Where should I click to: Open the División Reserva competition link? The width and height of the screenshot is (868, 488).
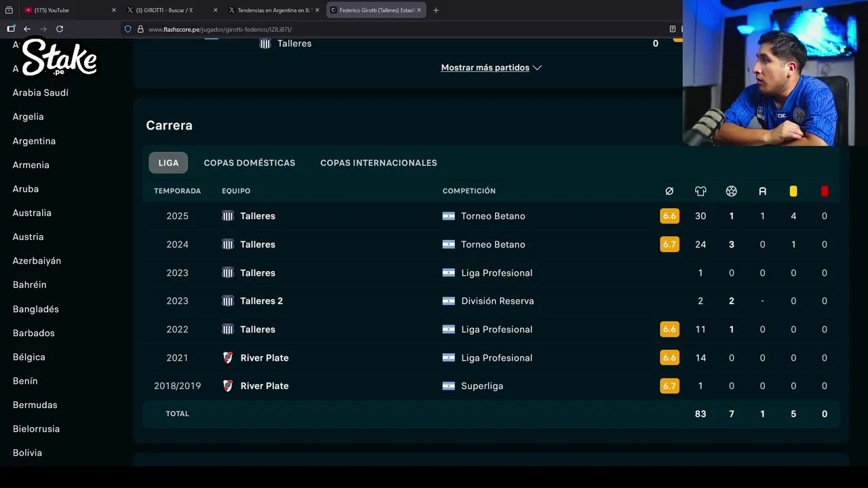click(x=497, y=301)
